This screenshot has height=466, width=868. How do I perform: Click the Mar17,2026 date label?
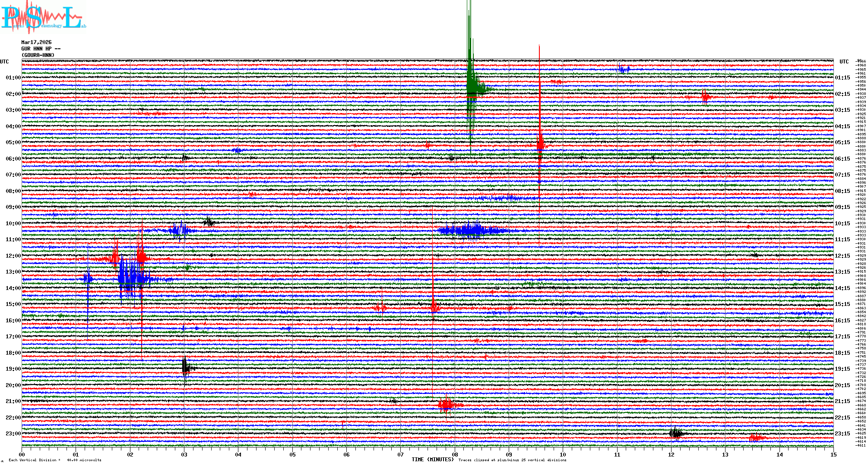(x=36, y=42)
